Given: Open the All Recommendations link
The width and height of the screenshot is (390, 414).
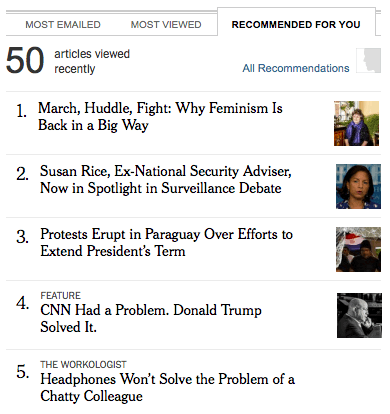Looking at the screenshot, I should pos(296,68).
